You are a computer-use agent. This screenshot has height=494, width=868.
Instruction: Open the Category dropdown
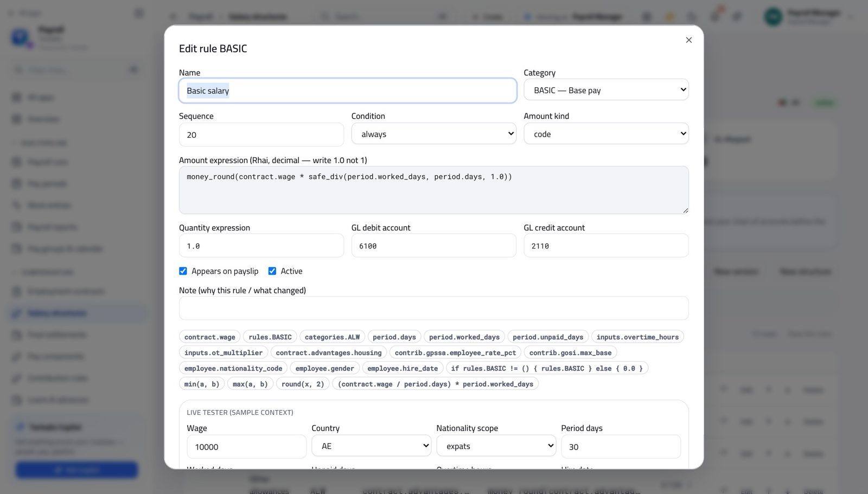606,90
